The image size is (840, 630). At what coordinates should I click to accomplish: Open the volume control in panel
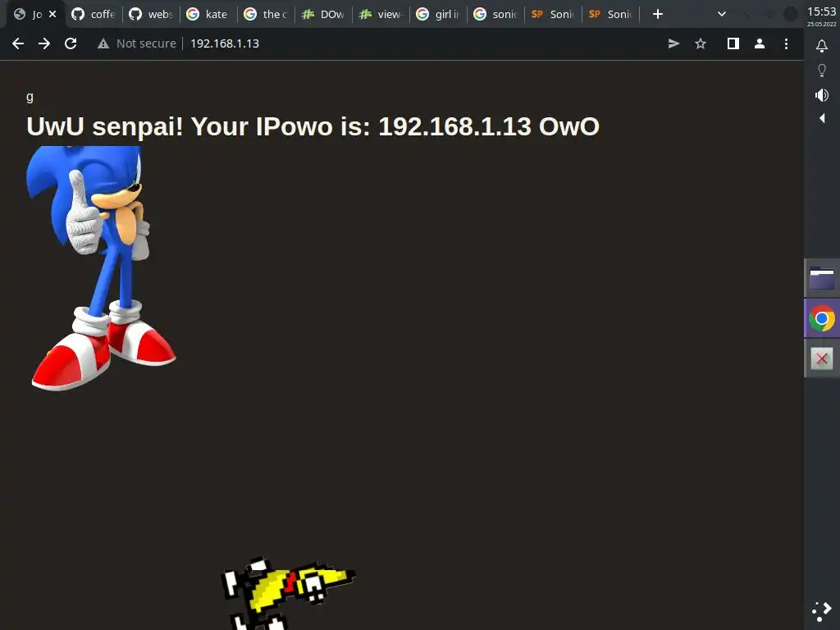tap(822, 95)
